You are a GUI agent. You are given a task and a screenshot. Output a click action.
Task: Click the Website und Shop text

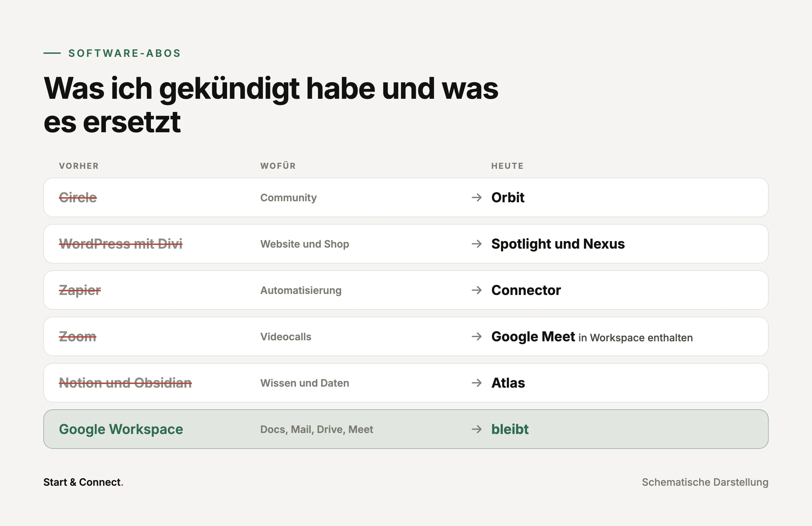click(305, 244)
